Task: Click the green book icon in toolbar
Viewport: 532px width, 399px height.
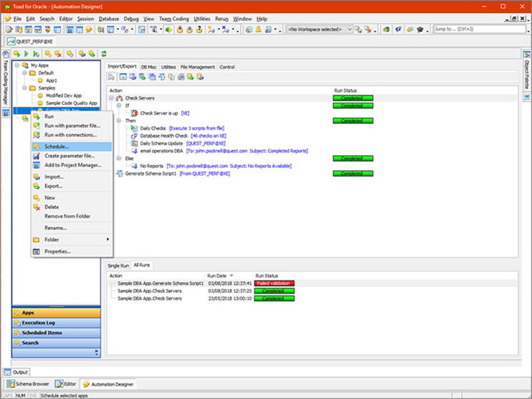Action: coord(386,29)
